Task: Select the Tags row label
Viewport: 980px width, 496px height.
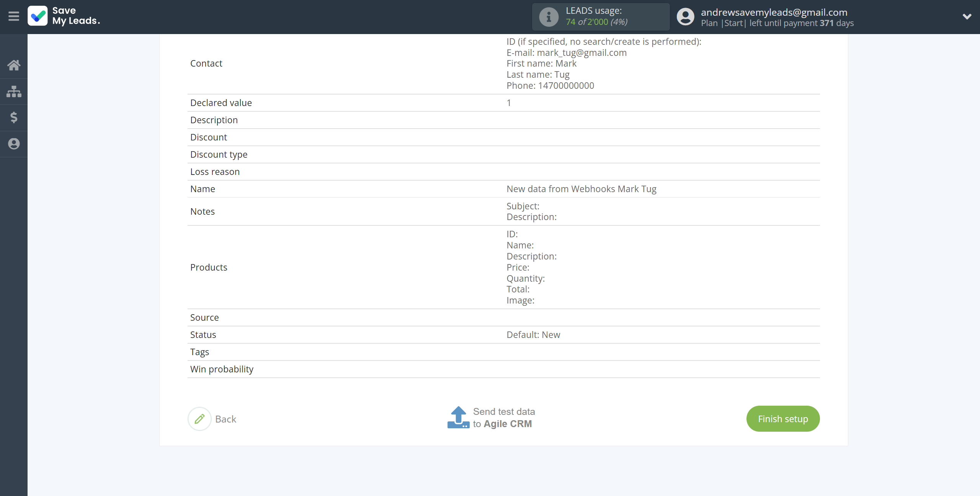Action: (199, 352)
